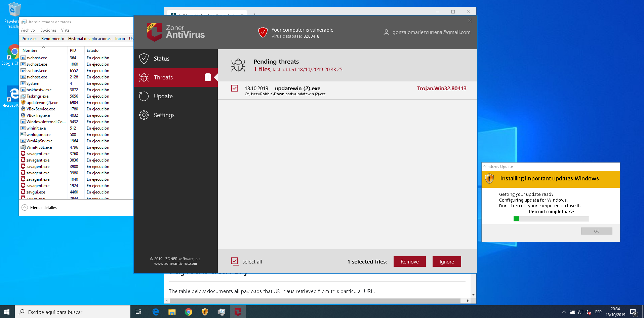Open the Windows Start menu
This screenshot has width=644, height=318.
click(x=7, y=312)
